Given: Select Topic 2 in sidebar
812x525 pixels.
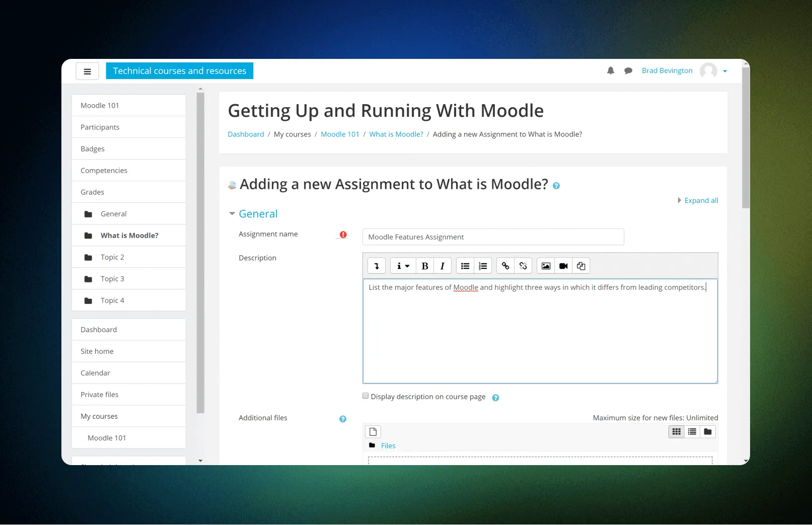Looking at the screenshot, I should coord(129,257).
